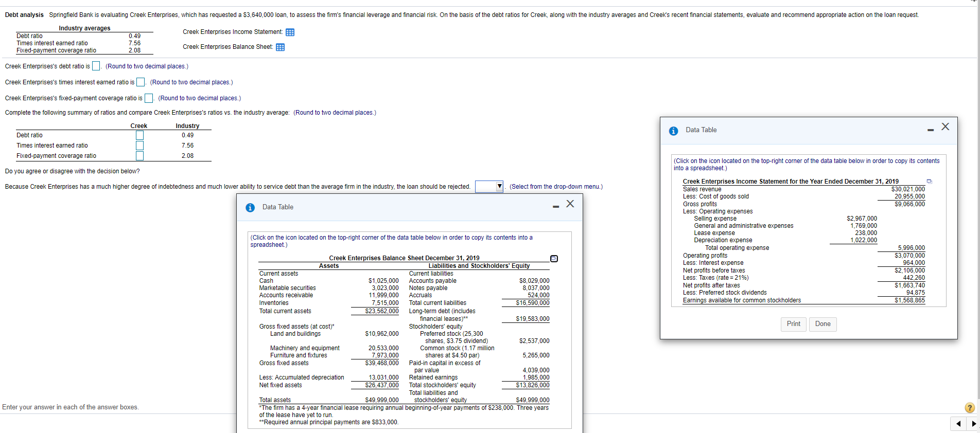The height and width of the screenshot is (433, 980).
Task: Click the Interest expense value 964,000
Action: pos(914,263)
